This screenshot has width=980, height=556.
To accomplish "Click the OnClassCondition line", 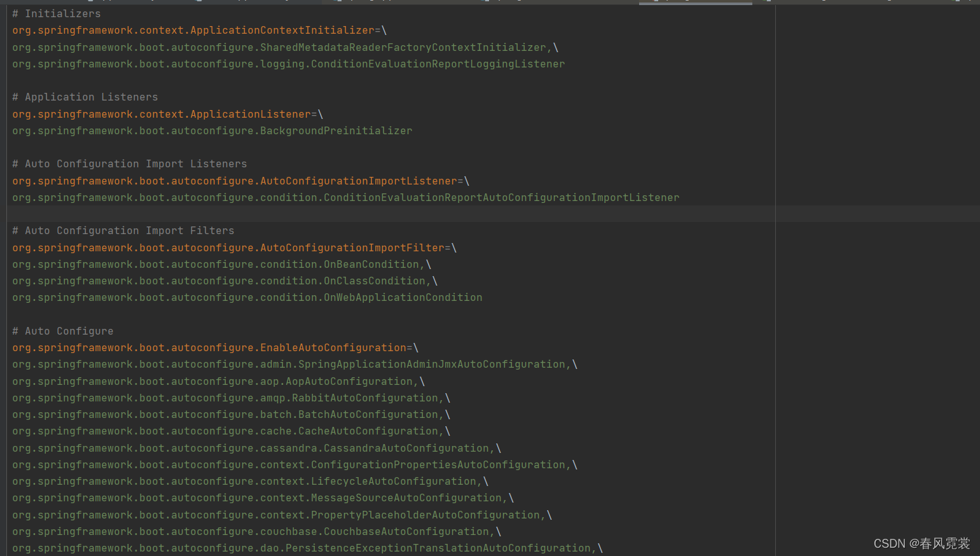I will 225,281.
